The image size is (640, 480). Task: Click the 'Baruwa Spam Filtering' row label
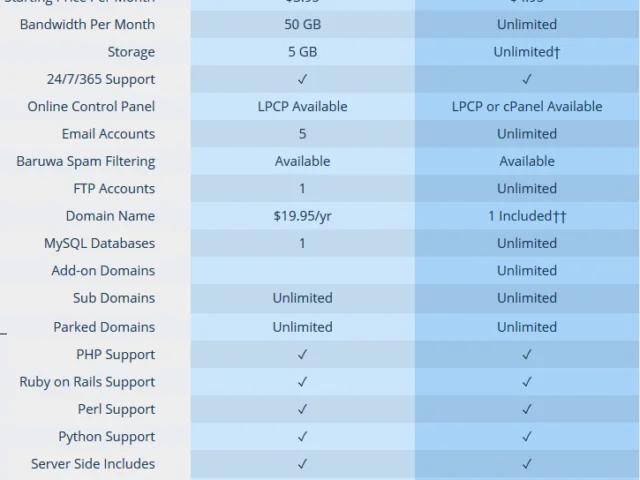tap(86, 161)
